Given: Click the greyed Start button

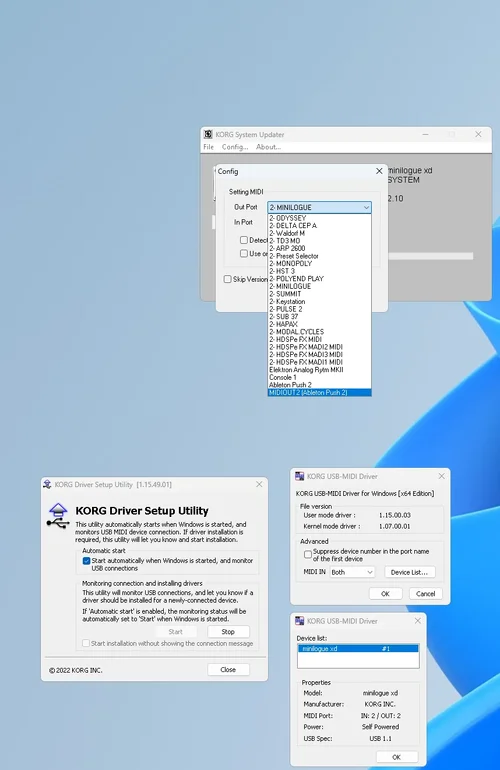Looking at the screenshot, I should pyautogui.click(x=175, y=632).
